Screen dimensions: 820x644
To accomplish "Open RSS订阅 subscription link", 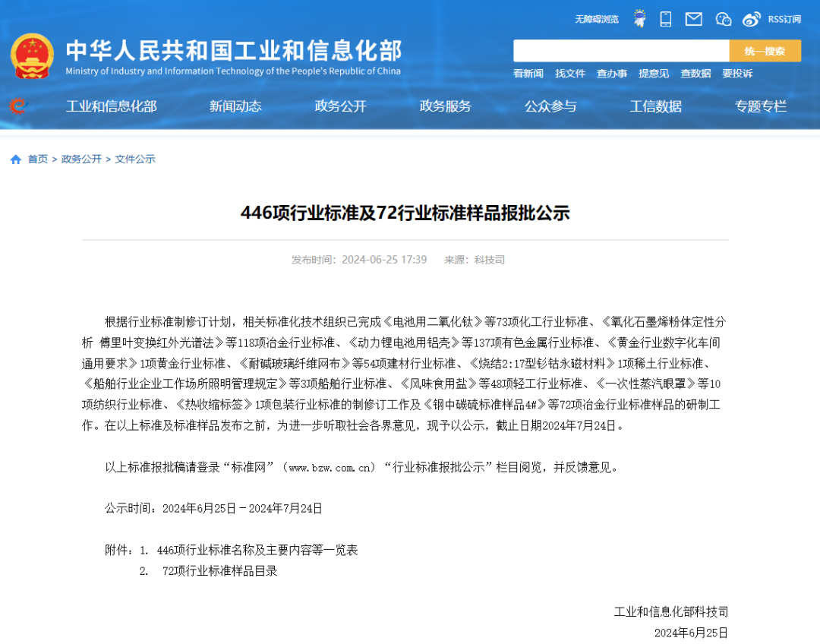I will (x=784, y=19).
